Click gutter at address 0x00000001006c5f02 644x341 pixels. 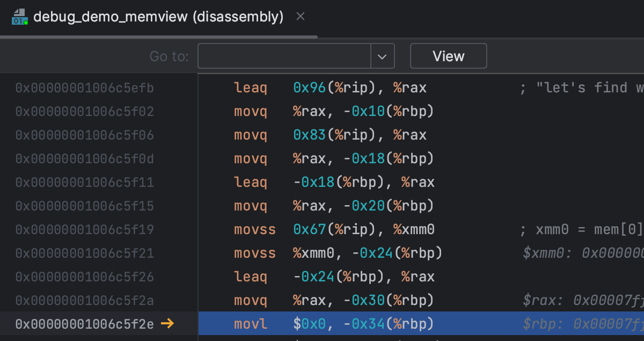pyautogui.click(x=84, y=112)
